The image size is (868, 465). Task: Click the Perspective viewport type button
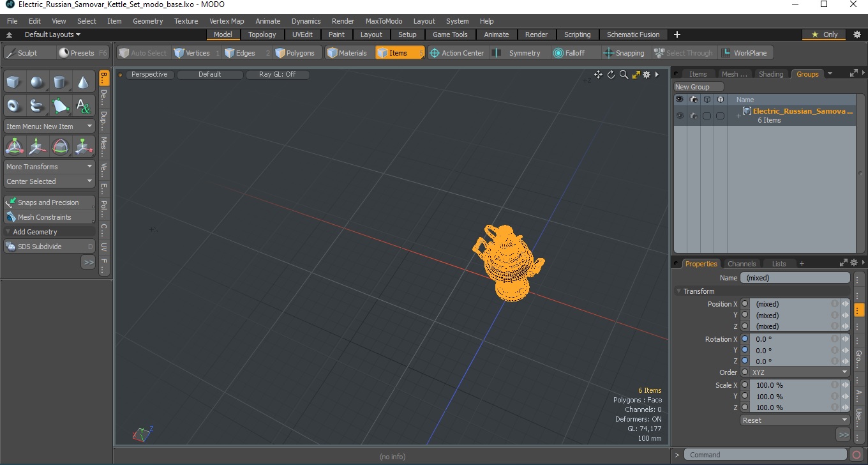[149, 74]
